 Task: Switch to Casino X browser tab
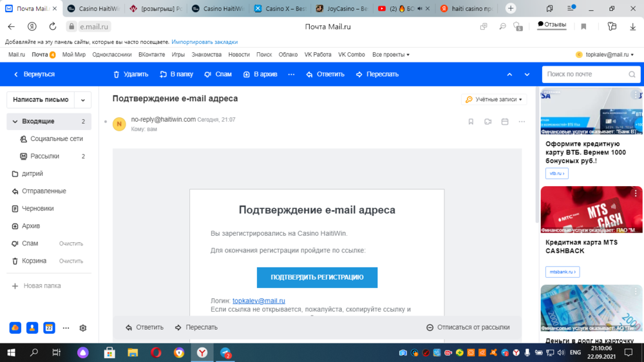[279, 8]
